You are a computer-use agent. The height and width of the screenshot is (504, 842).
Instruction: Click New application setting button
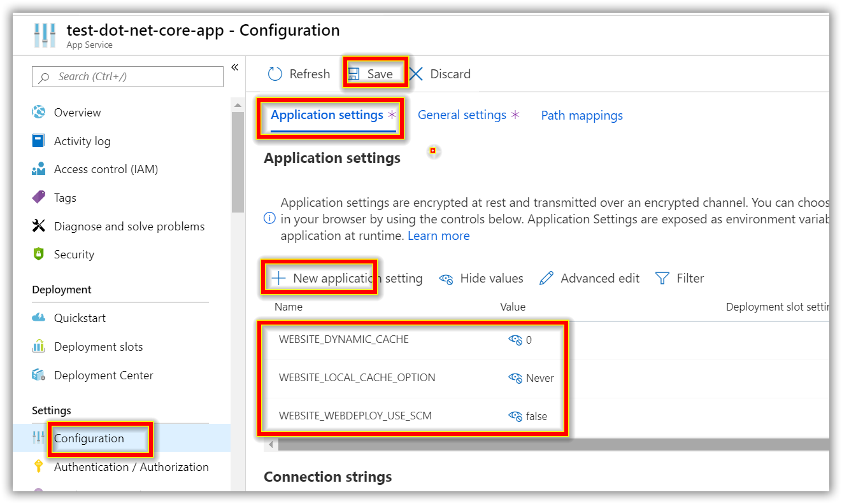[347, 279]
